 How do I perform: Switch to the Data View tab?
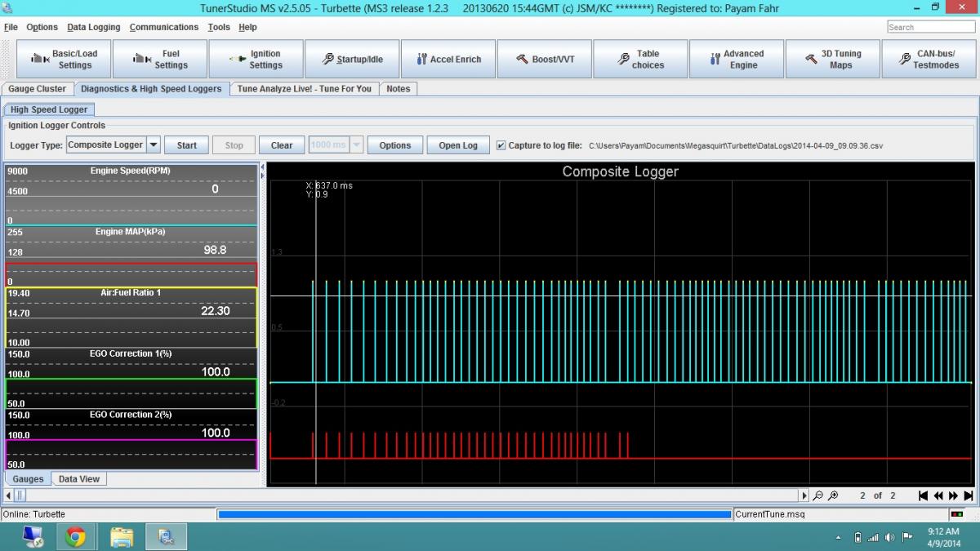[x=79, y=479]
